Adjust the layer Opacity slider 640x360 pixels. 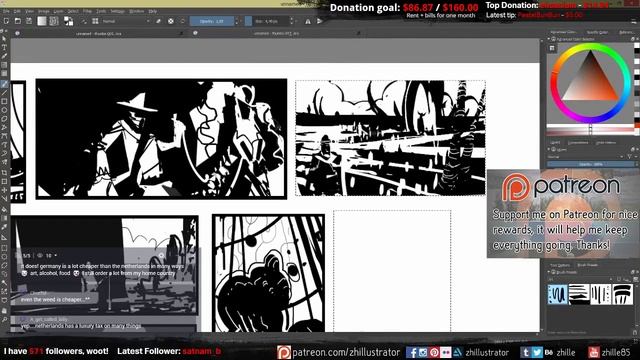[591, 164]
